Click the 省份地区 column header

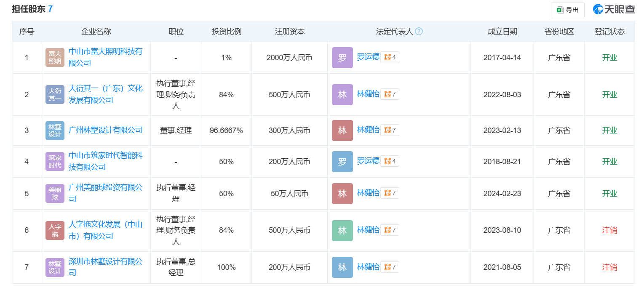pyautogui.click(x=559, y=32)
